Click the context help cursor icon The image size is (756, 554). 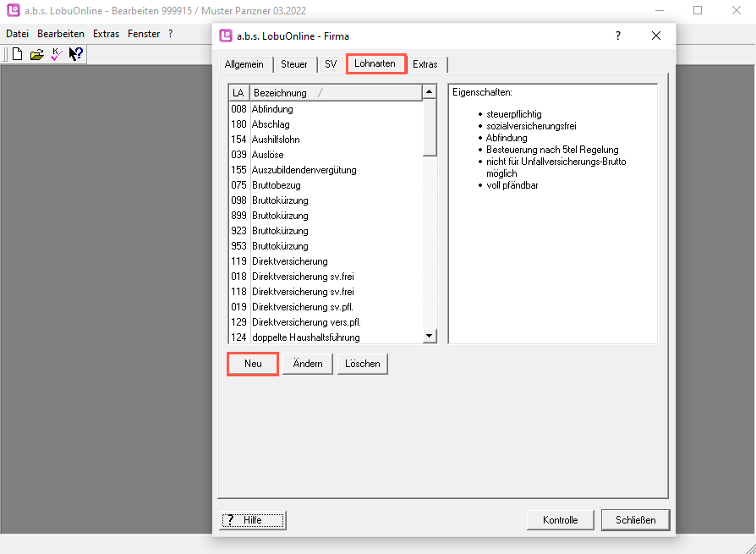(x=76, y=55)
